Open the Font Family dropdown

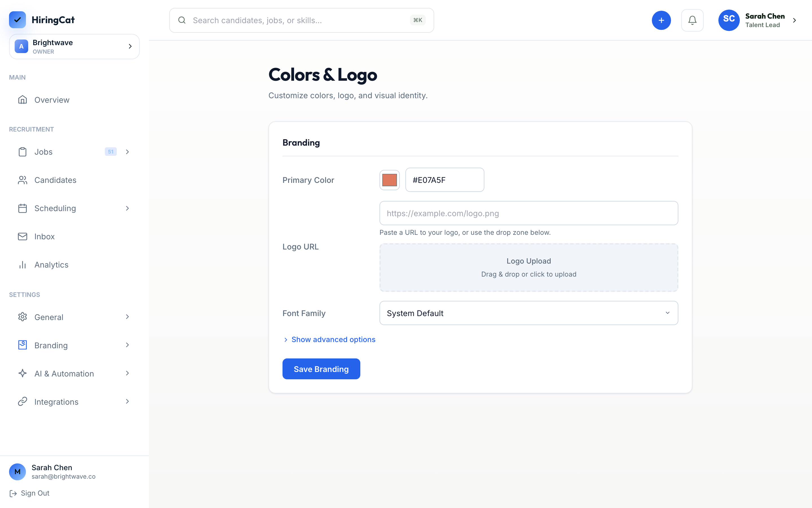click(x=528, y=313)
